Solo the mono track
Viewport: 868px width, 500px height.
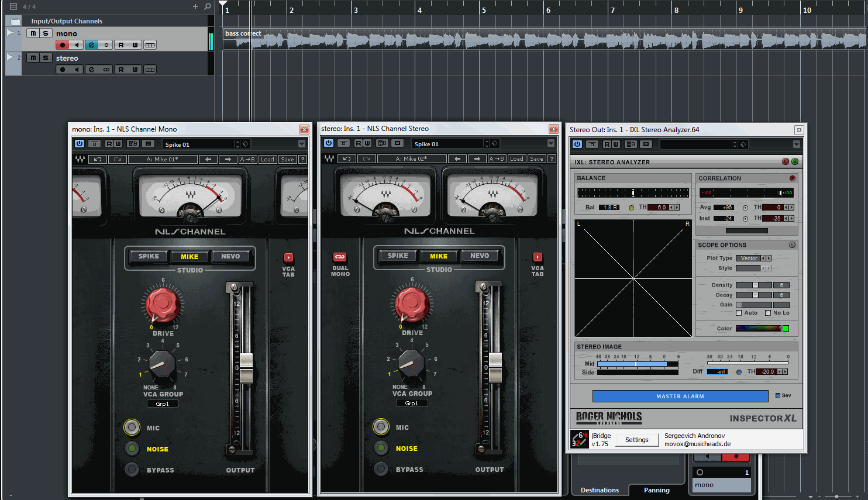46,33
